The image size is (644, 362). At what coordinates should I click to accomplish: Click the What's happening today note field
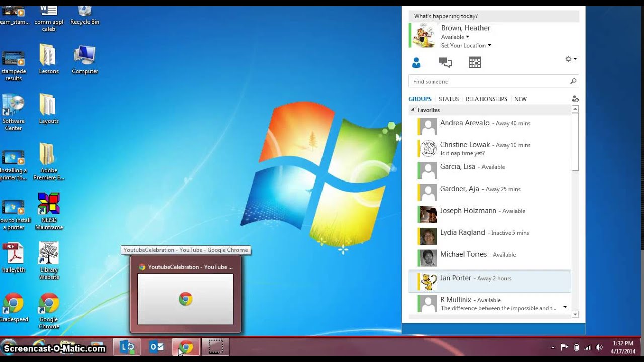click(494, 16)
